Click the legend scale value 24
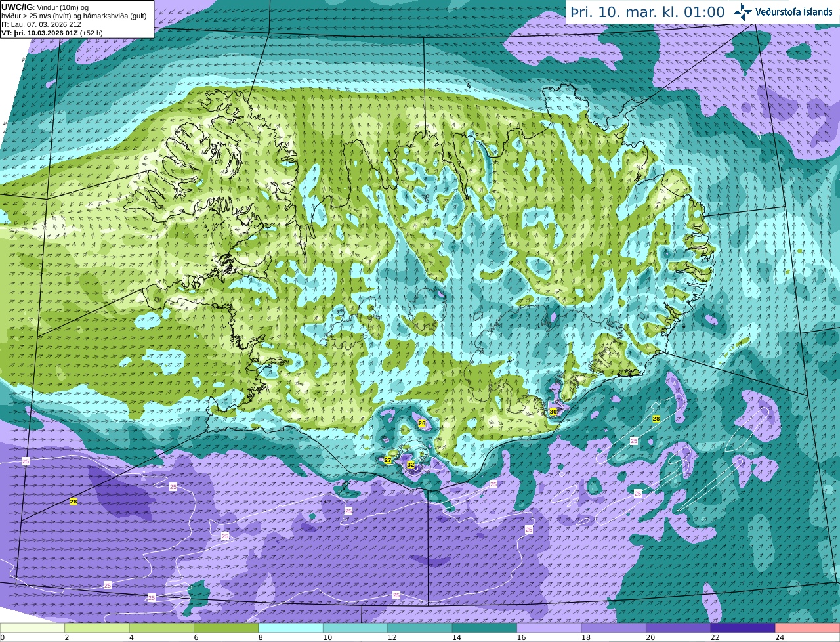 pyautogui.click(x=780, y=637)
